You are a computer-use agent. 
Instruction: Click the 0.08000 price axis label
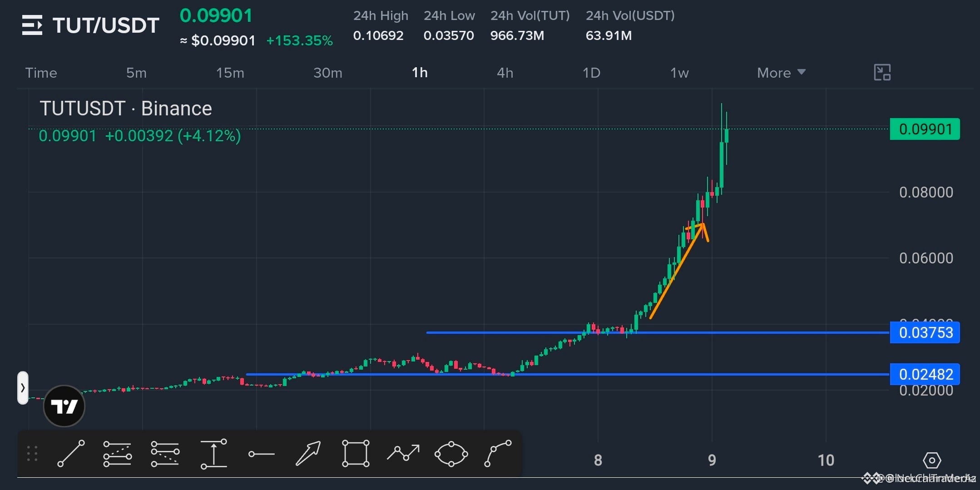(x=926, y=192)
